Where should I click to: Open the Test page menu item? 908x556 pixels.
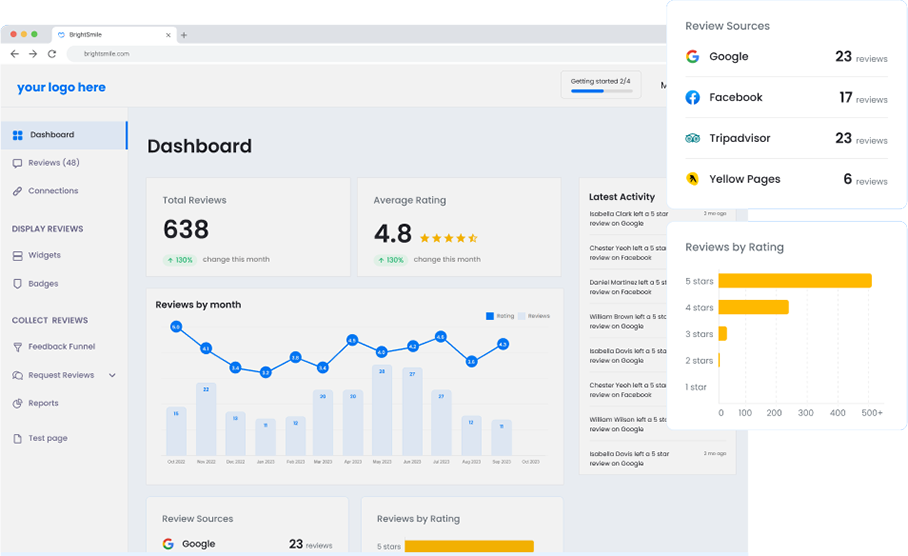(x=47, y=439)
